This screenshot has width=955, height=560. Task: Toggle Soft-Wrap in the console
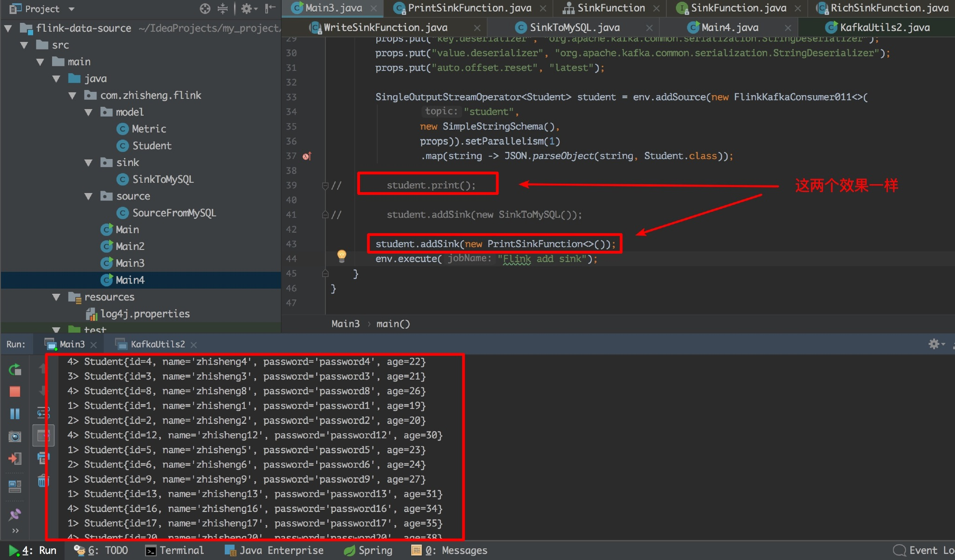pos(43,413)
